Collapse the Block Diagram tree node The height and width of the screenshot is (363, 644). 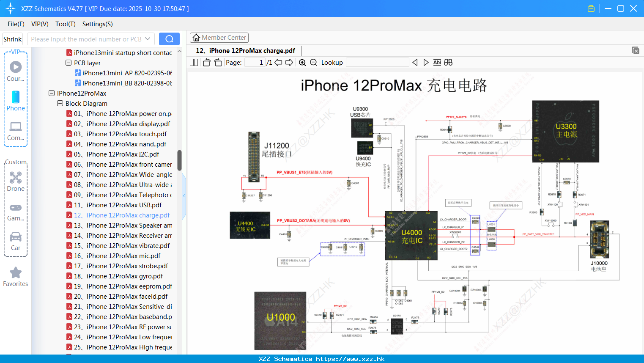click(60, 103)
